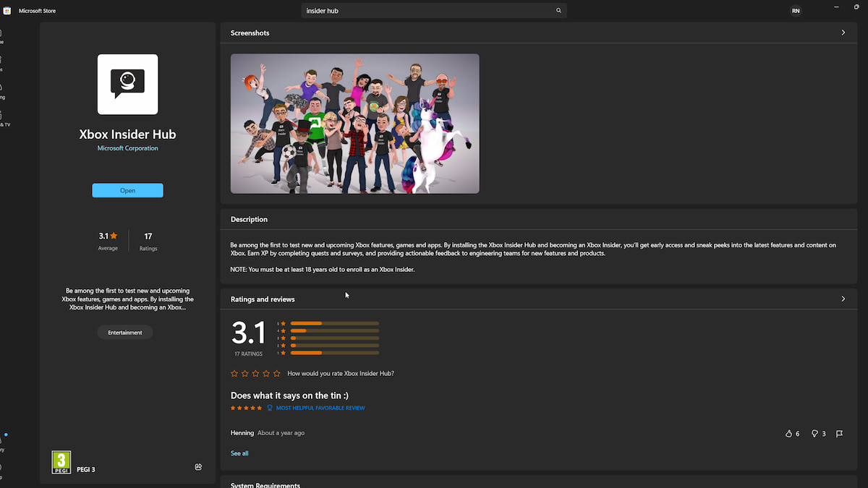The image size is (868, 488).
Task: Like Henning's review with the thumbs-up icon
Action: tap(790, 433)
